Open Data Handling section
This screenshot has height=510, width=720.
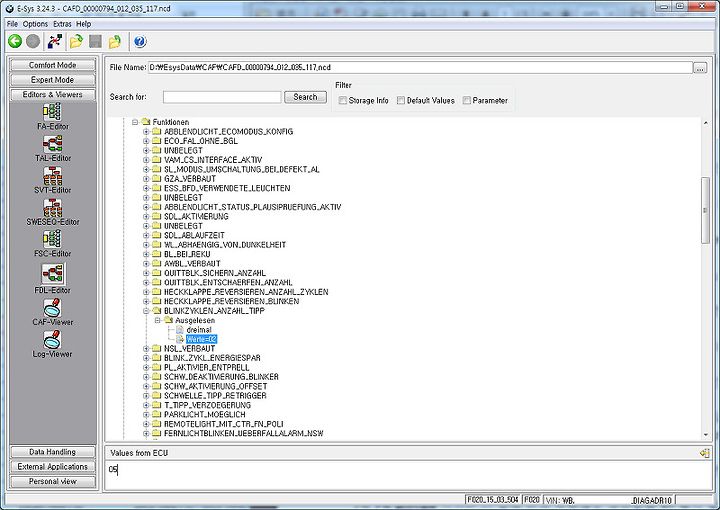tap(52, 452)
